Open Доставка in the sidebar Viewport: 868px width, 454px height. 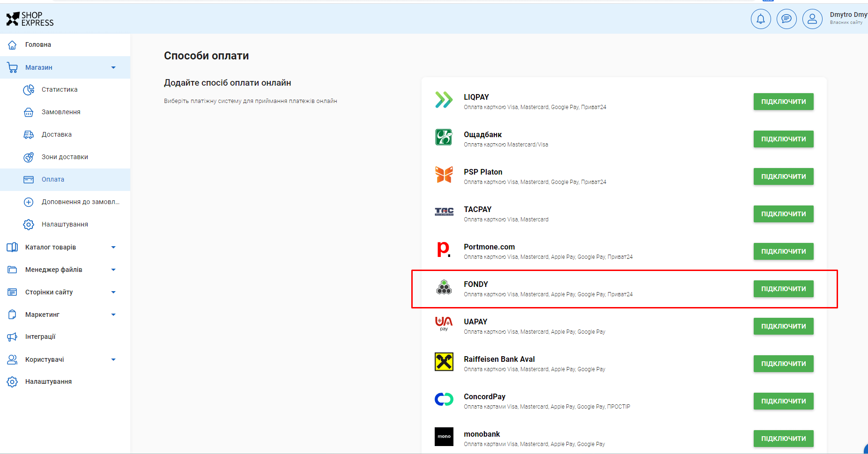[65, 134]
